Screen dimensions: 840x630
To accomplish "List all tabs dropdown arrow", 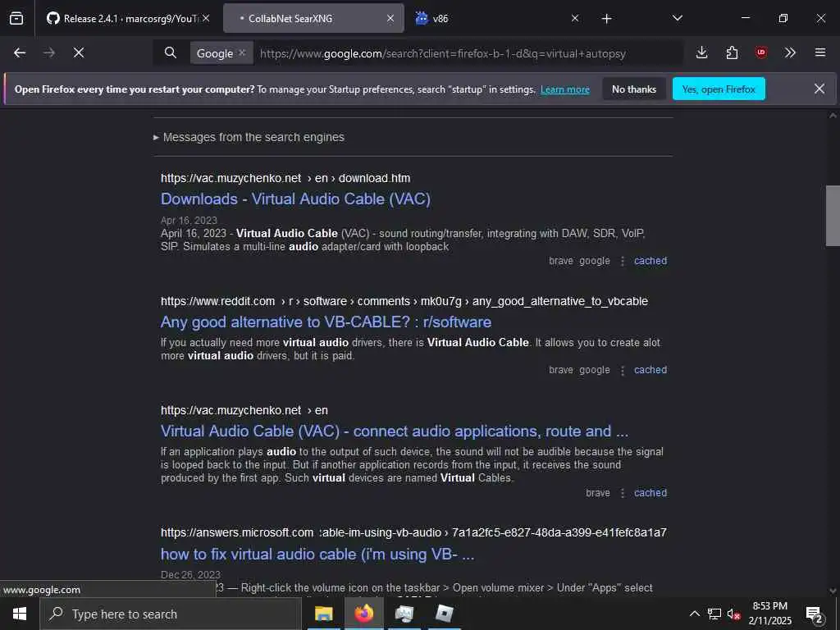I will pos(678,18).
